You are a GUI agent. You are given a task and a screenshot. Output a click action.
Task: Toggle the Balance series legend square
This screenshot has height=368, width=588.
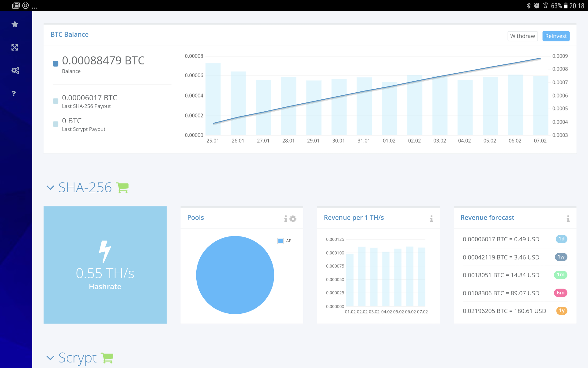(x=55, y=64)
